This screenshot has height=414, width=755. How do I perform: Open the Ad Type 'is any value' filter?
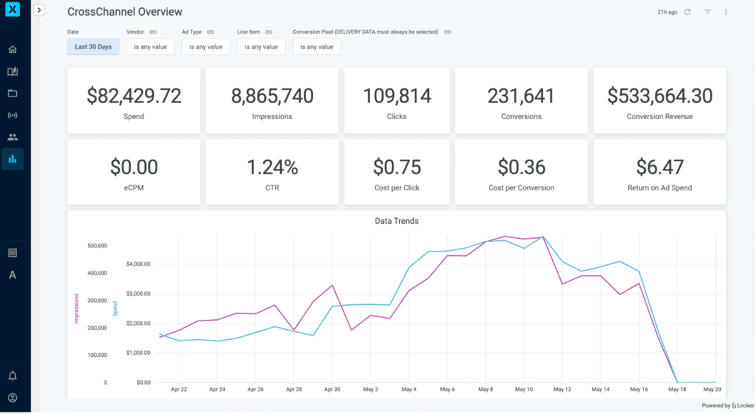click(x=206, y=47)
